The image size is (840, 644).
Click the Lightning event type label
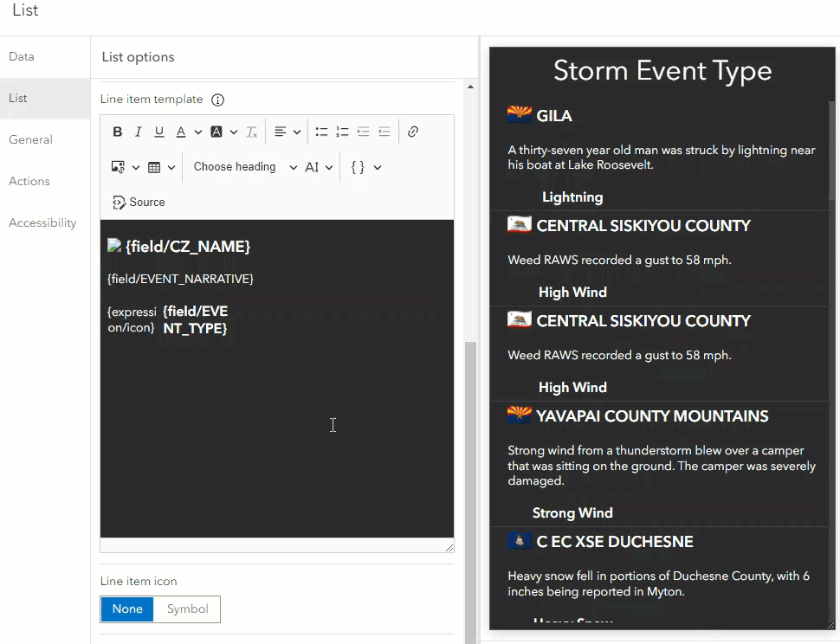pyautogui.click(x=572, y=197)
